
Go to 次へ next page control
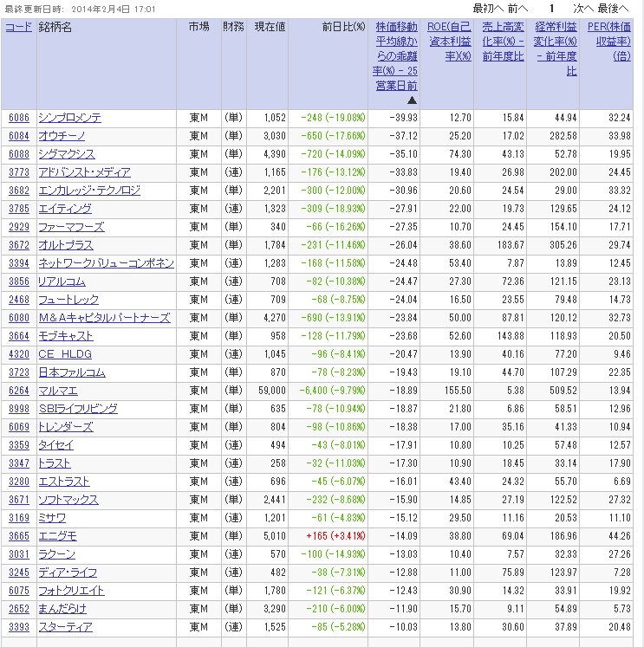(583, 9)
